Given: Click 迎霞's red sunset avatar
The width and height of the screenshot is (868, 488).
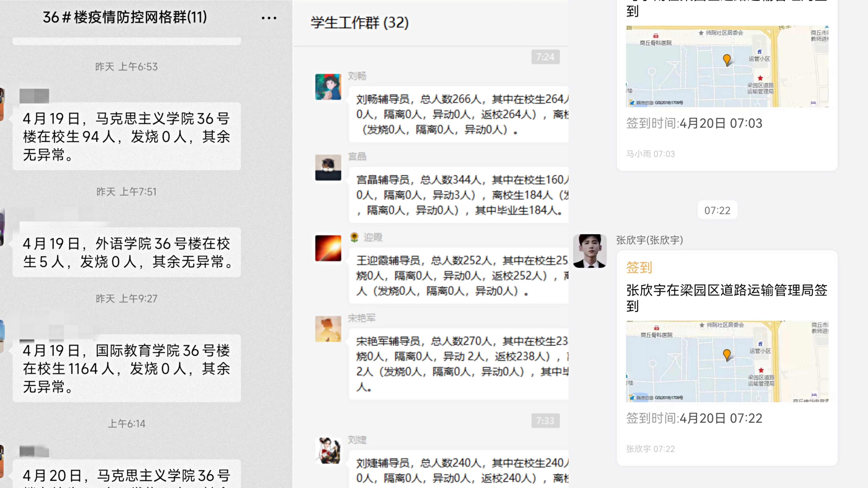Looking at the screenshot, I should click(328, 248).
